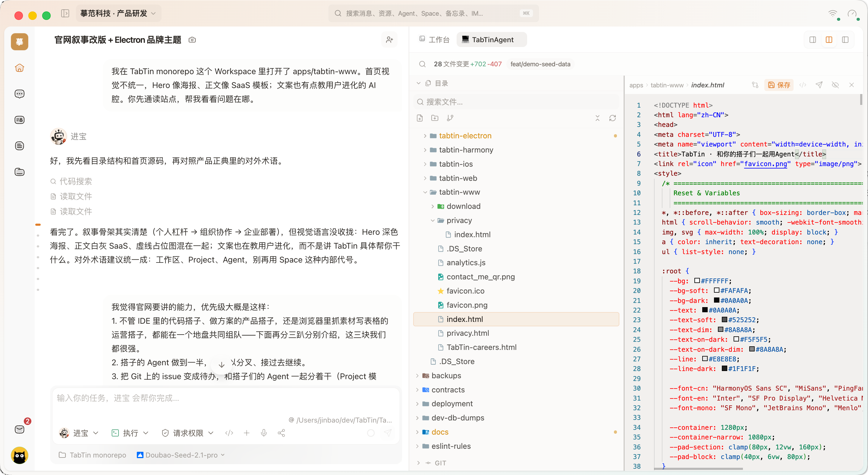Click the TabTin monorepo workspace label

click(92, 455)
